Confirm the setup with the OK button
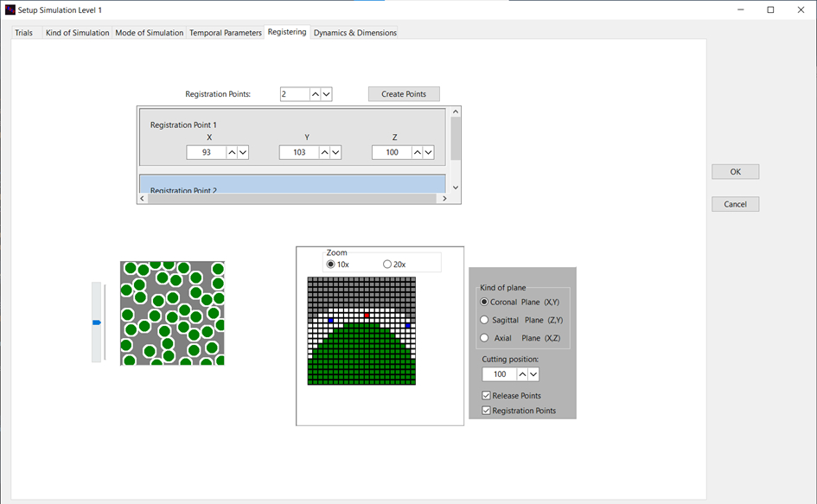This screenshot has width=817, height=504. tap(735, 172)
